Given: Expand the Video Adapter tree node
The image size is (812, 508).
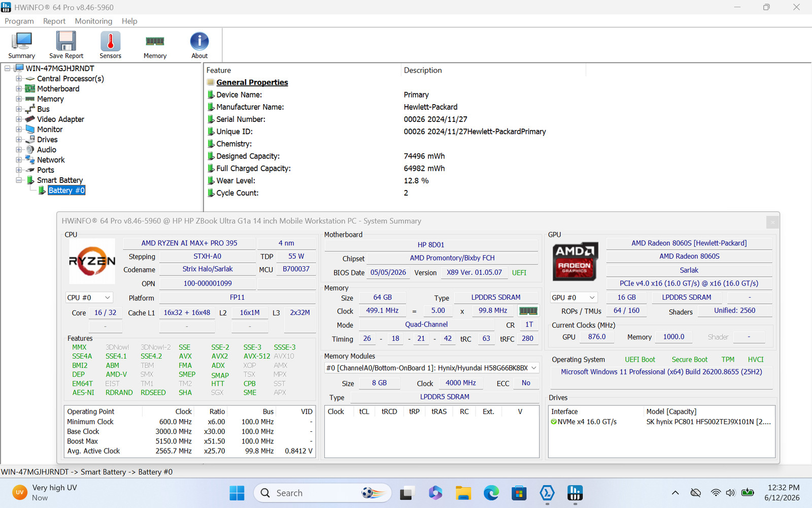Looking at the screenshot, I should coord(19,119).
